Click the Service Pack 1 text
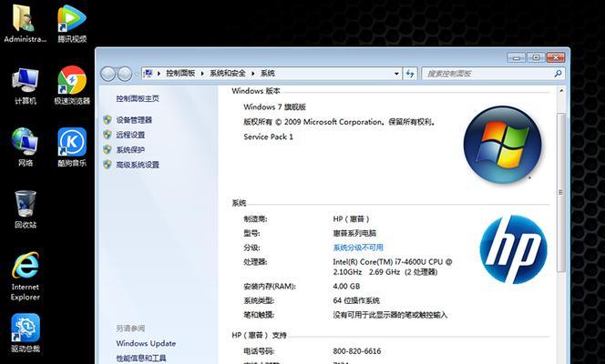605x364 pixels. tap(268, 136)
